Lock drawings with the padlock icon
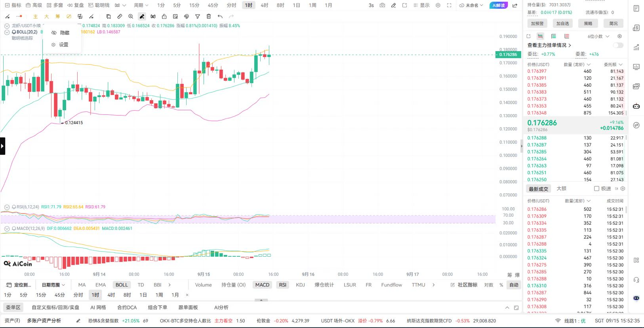 [164, 17]
